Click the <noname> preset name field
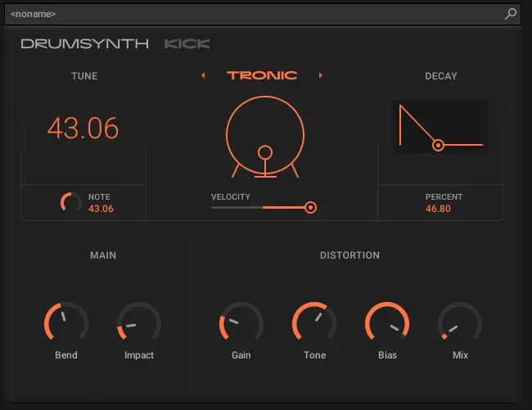 (246, 14)
